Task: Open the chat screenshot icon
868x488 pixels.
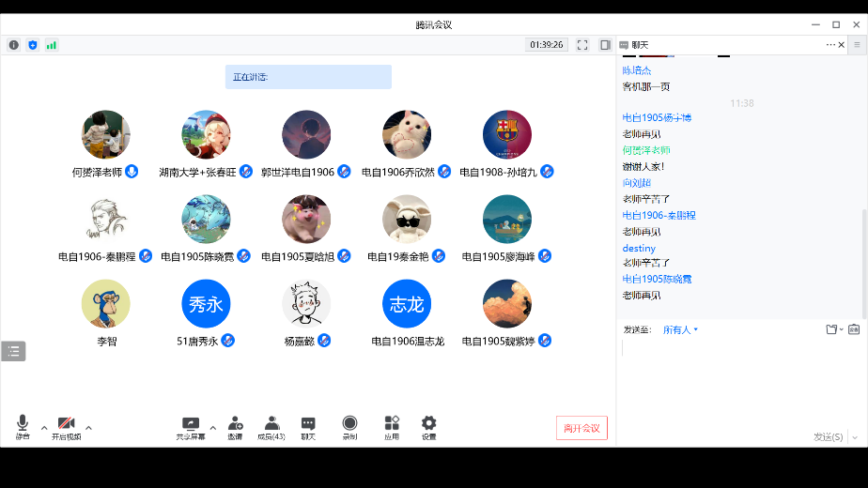Action: [854, 329]
